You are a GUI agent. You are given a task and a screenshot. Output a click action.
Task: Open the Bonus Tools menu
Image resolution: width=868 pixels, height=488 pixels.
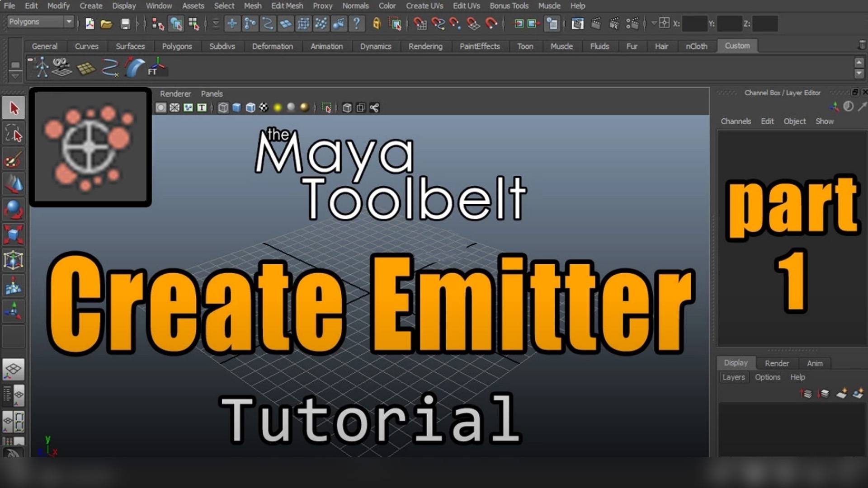click(x=509, y=6)
